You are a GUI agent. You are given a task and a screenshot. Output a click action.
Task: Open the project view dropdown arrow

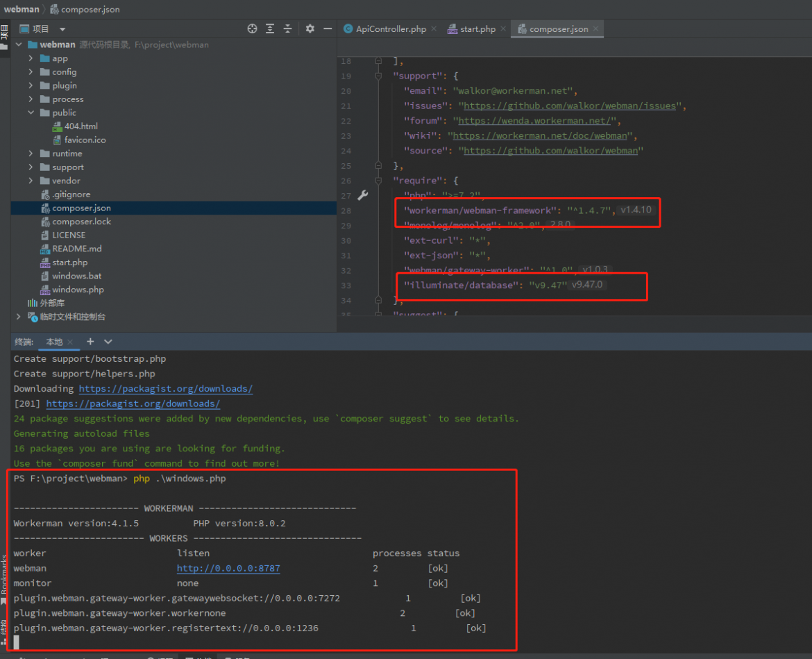click(62, 30)
